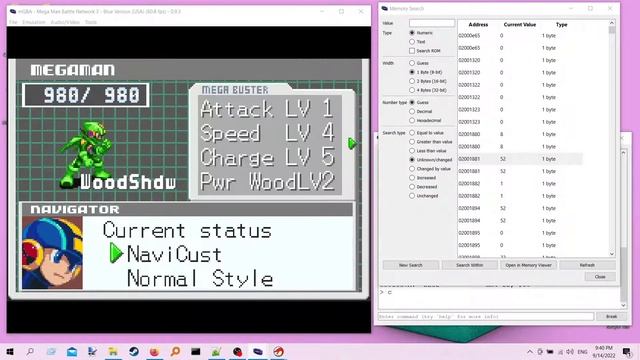The image size is (640, 360).
Task: Click the Search Within button
Action: (469, 265)
